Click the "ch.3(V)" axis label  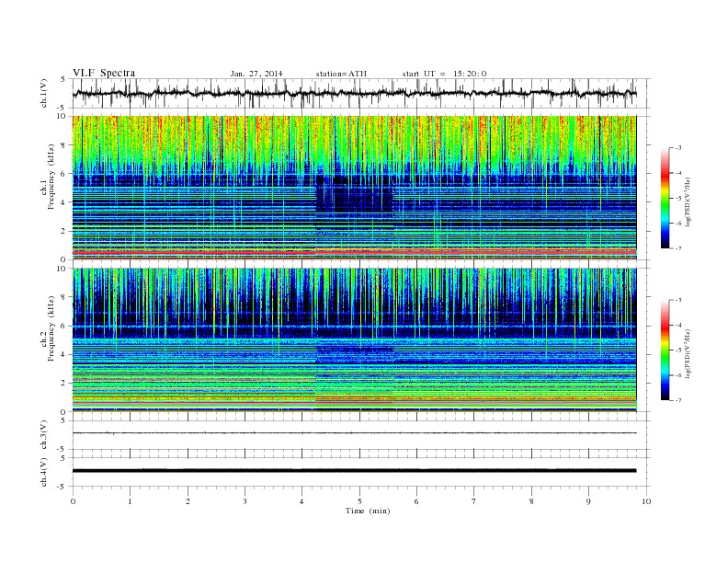coord(44,435)
